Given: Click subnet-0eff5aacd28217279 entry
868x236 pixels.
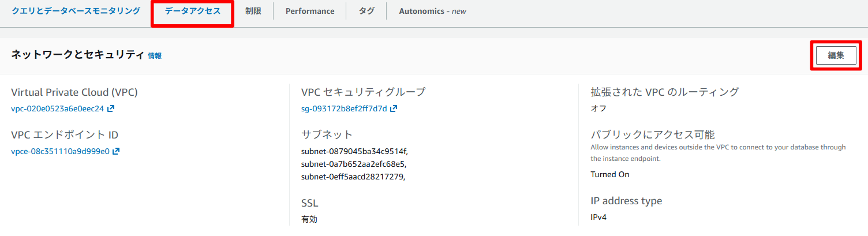Looking at the screenshot, I should point(353,177).
